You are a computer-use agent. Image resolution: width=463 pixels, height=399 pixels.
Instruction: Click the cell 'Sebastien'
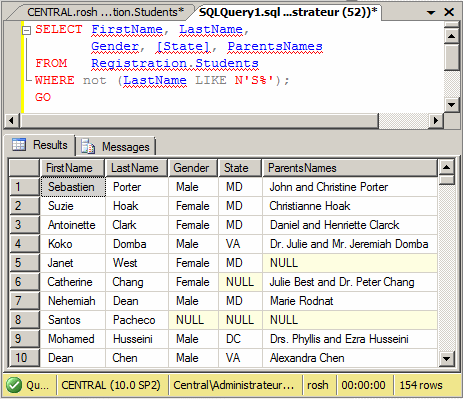point(73,187)
